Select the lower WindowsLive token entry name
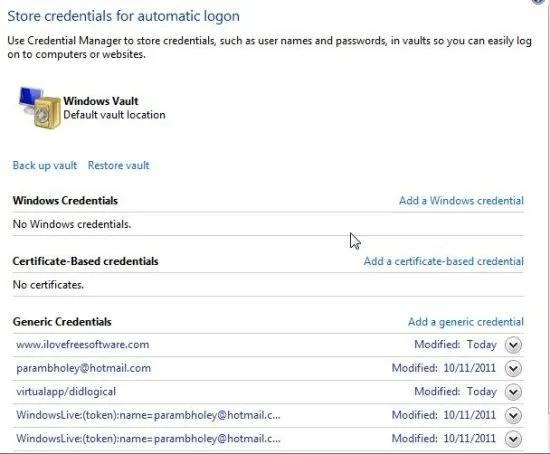The image size is (550, 454). coord(148,439)
